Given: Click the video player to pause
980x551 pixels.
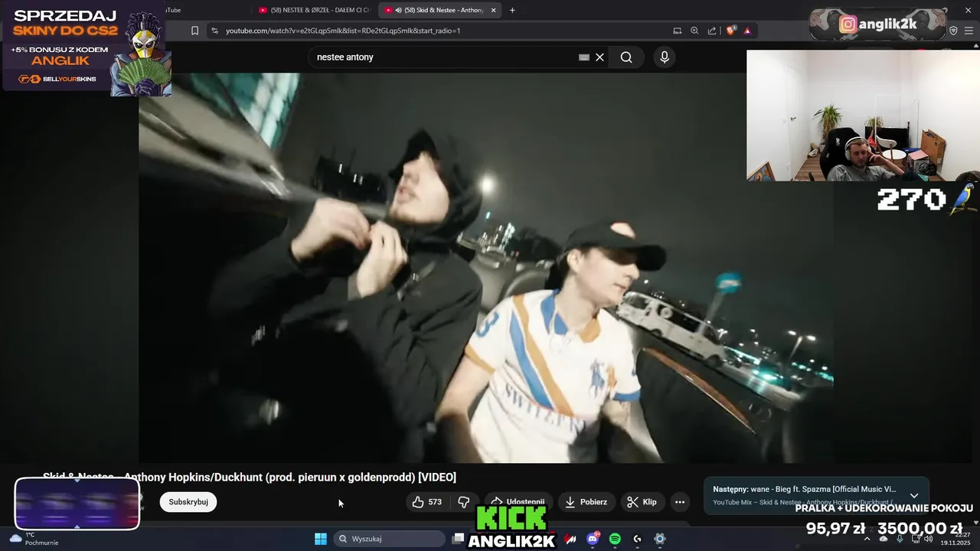Looking at the screenshot, I should pyautogui.click(x=485, y=268).
